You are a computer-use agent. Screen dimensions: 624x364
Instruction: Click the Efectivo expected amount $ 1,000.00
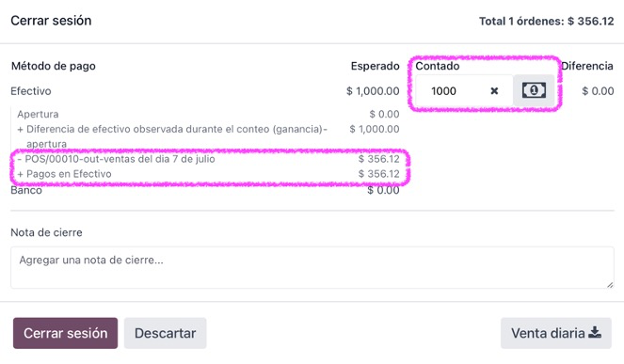point(373,91)
